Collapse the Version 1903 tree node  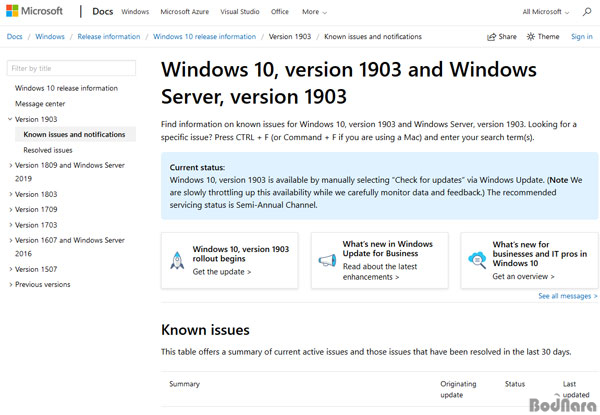point(10,119)
